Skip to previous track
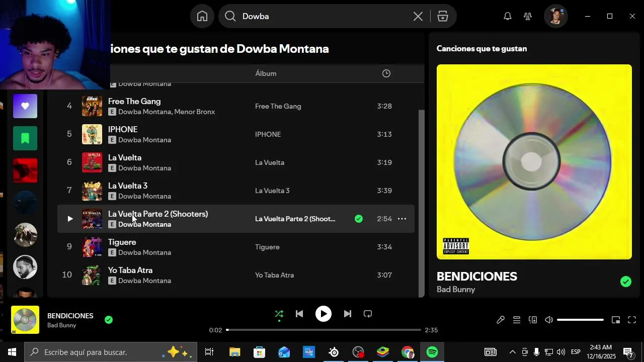644x362 pixels. pos(299,314)
